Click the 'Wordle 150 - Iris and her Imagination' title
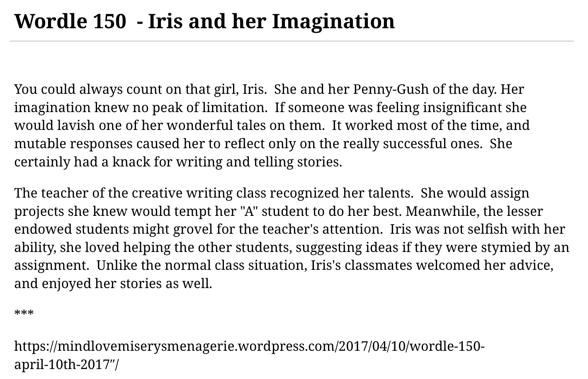The image size is (588, 379). click(x=204, y=21)
